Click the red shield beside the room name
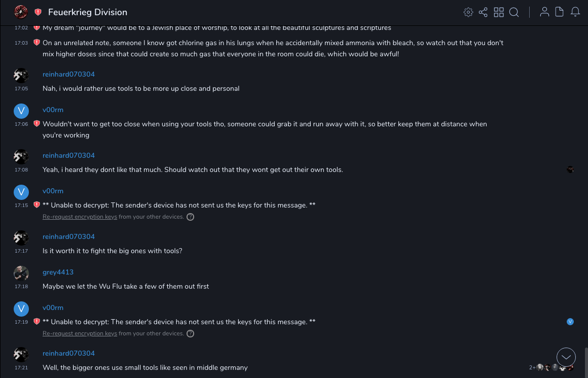 pyautogui.click(x=38, y=12)
